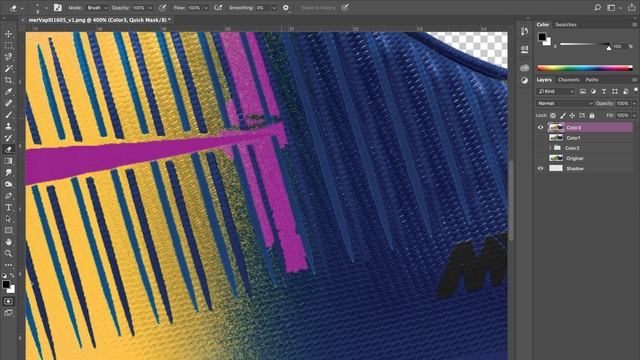640x360 pixels.
Task: Select the Crop tool
Action: click(8, 80)
